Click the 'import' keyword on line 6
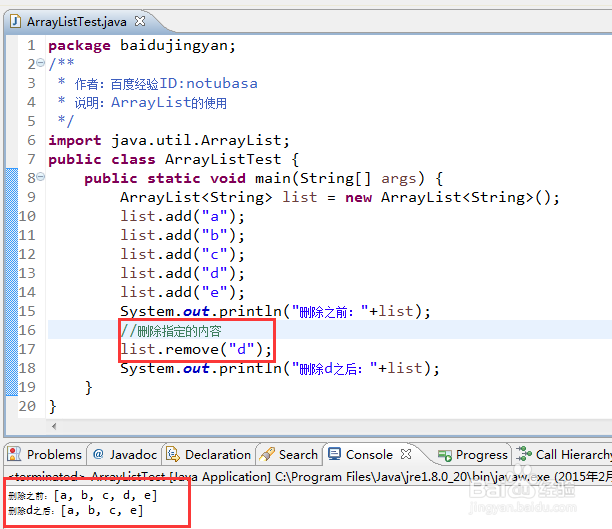 click(75, 141)
